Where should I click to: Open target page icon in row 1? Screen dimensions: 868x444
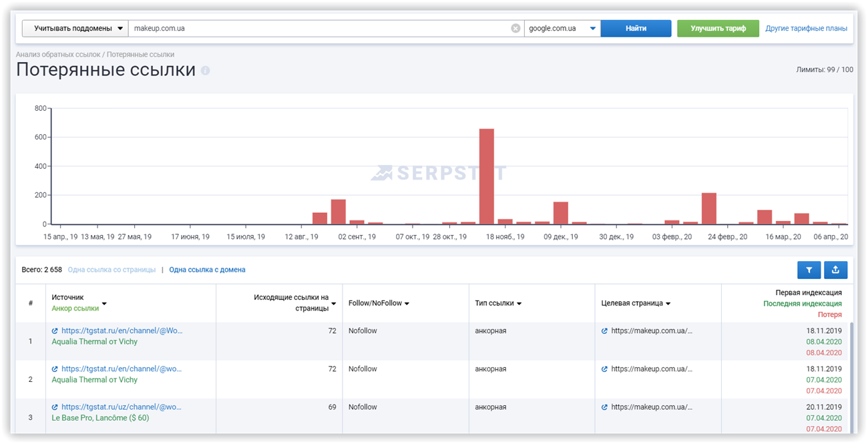click(x=604, y=330)
